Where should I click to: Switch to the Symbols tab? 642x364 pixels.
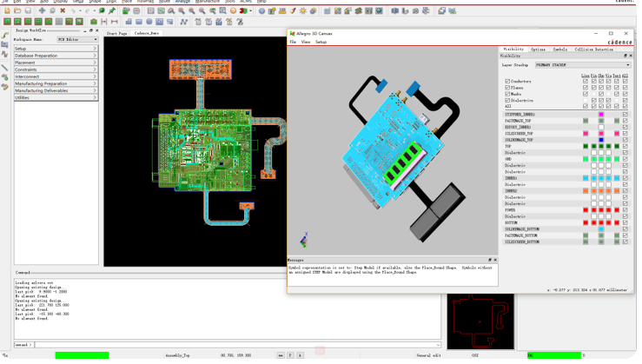click(559, 50)
